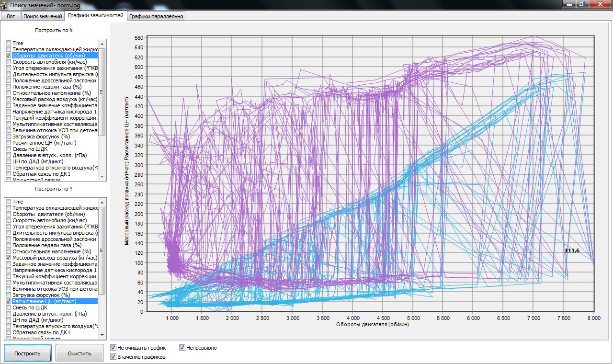Click the app icon in title bar
613x364 pixels.
click(x=5, y=4)
